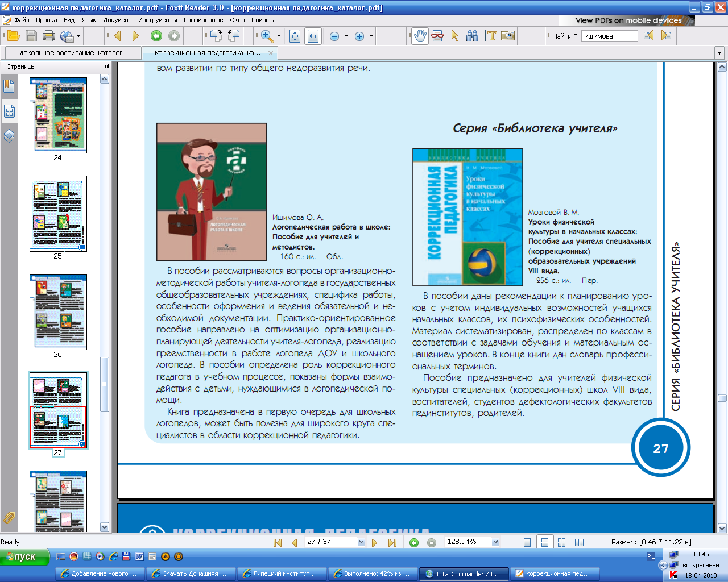Find previous occurrence of search text
Screen dimensions: 728x582
coord(649,36)
